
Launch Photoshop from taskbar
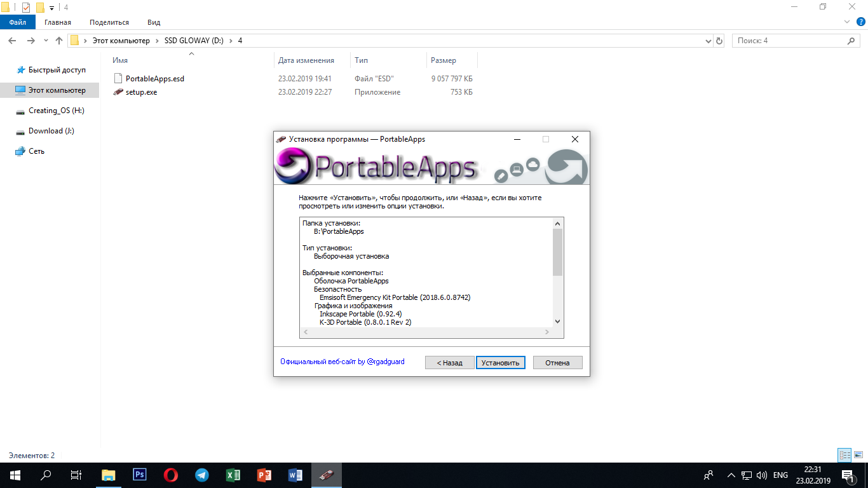pyautogui.click(x=140, y=475)
